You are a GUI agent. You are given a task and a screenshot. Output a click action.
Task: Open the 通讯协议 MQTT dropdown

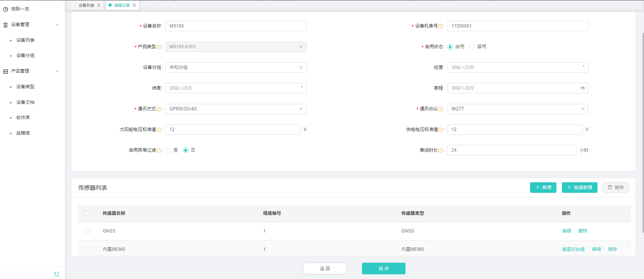(517, 109)
